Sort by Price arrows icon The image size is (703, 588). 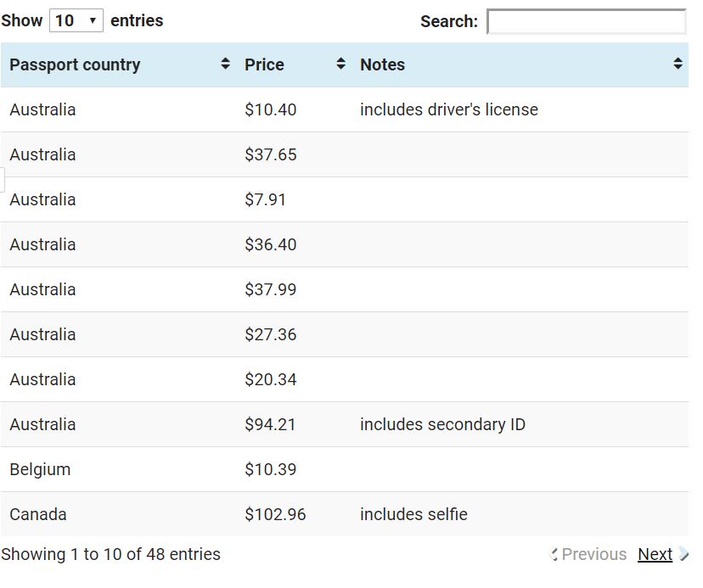tap(340, 64)
